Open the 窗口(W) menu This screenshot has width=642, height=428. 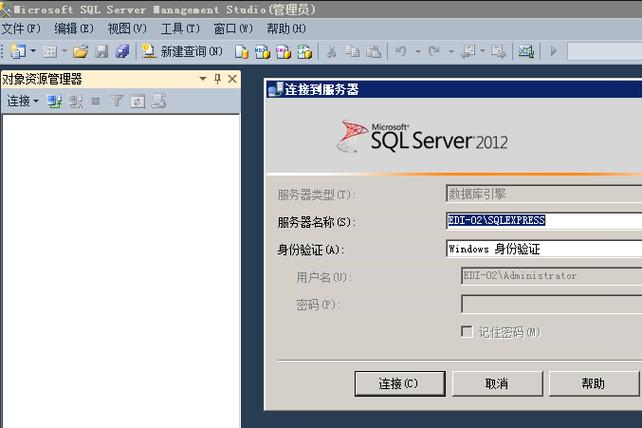(x=233, y=28)
